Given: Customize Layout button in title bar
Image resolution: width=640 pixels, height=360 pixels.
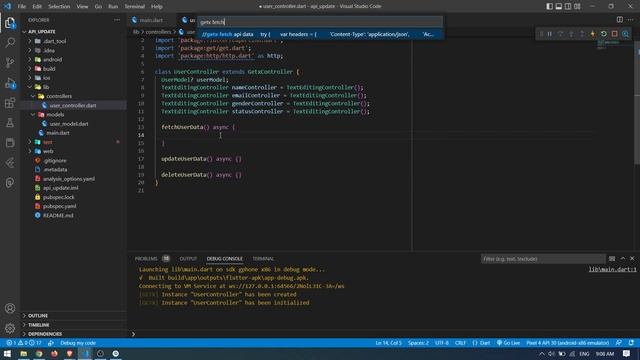Looking at the screenshot, I should click(x=577, y=6).
